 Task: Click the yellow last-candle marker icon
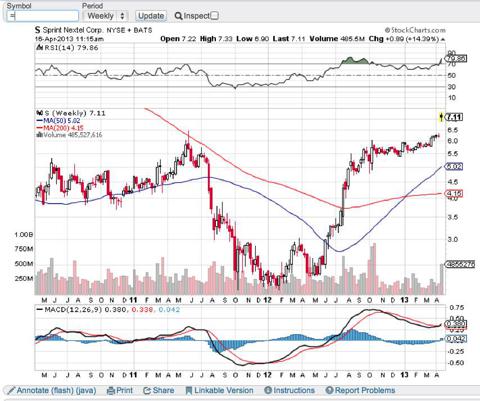pos(441,117)
